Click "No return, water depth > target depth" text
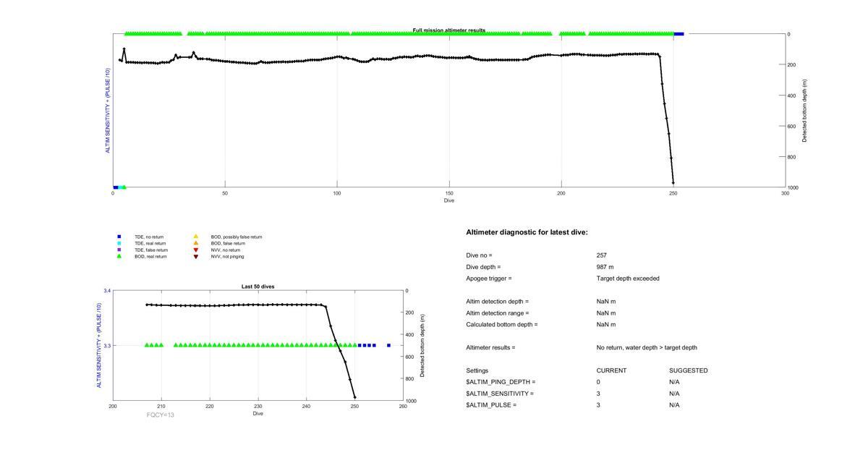Image resolution: width=868 pixels, height=450 pixels. tap(647, 348)
